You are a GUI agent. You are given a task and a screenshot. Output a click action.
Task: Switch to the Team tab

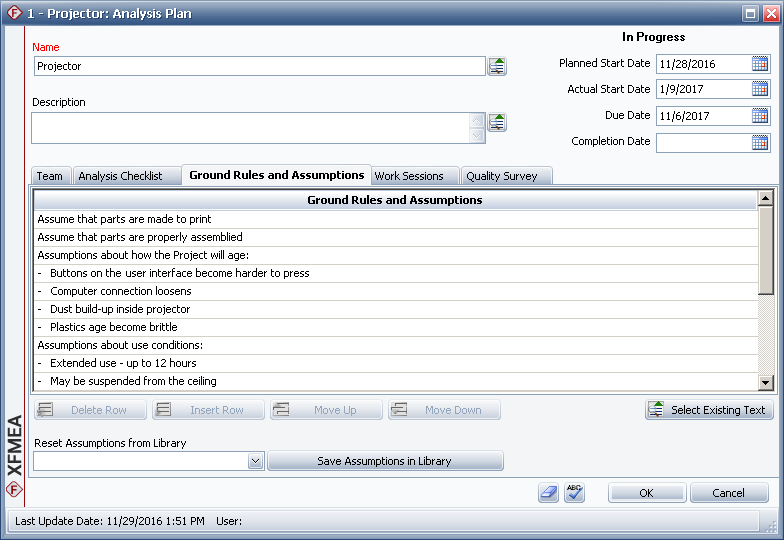click(49, 176)
